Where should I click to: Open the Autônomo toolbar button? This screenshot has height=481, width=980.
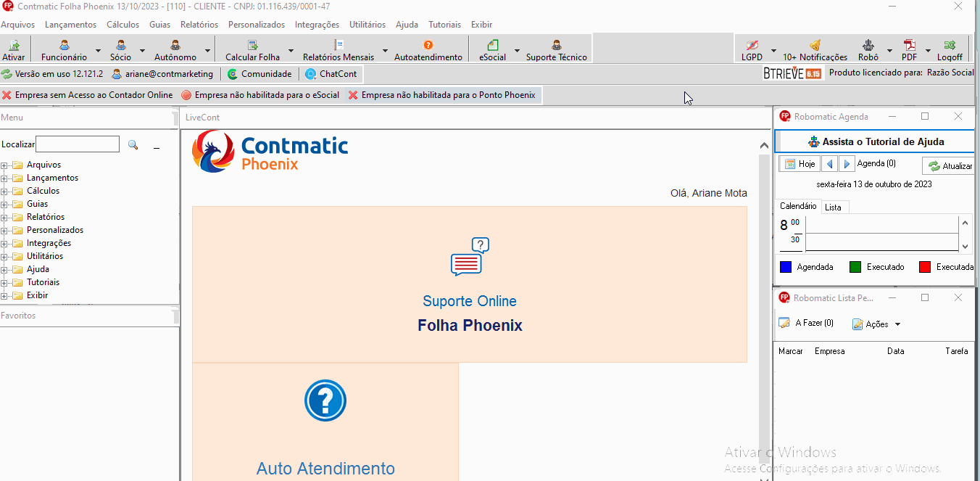[x=175, y=50]
